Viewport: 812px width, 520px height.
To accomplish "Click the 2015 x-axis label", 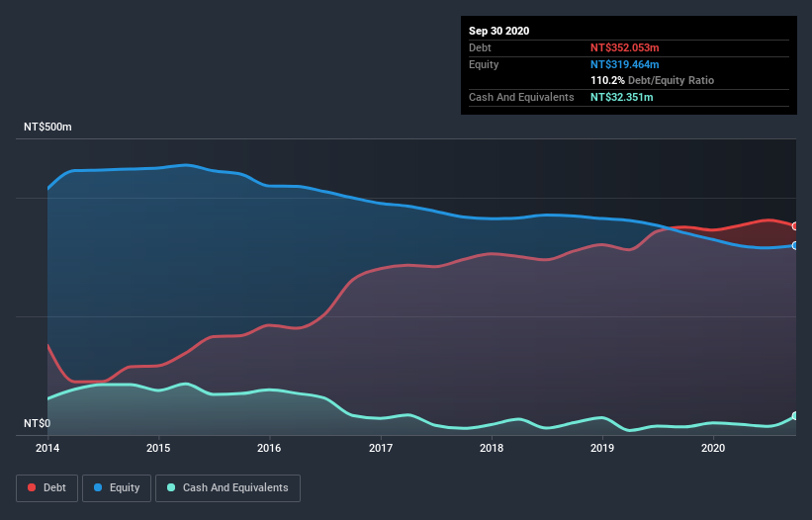I will [x=158, y=448].
